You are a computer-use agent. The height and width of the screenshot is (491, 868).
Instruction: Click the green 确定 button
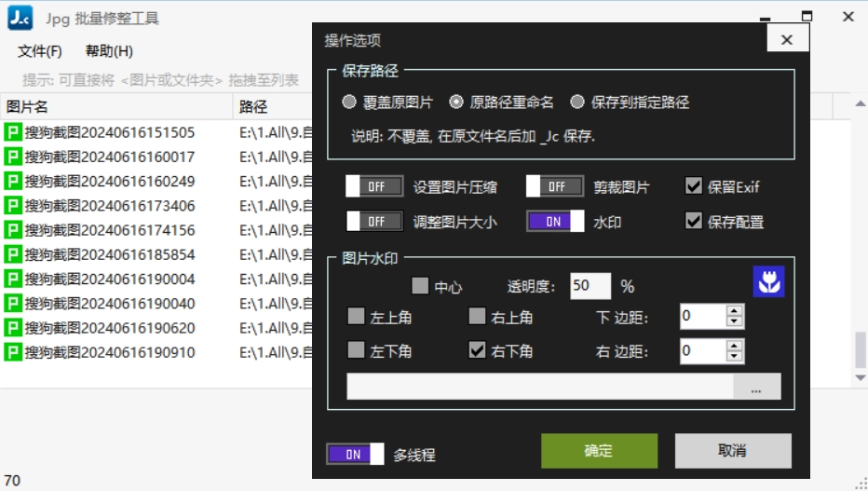599,451
